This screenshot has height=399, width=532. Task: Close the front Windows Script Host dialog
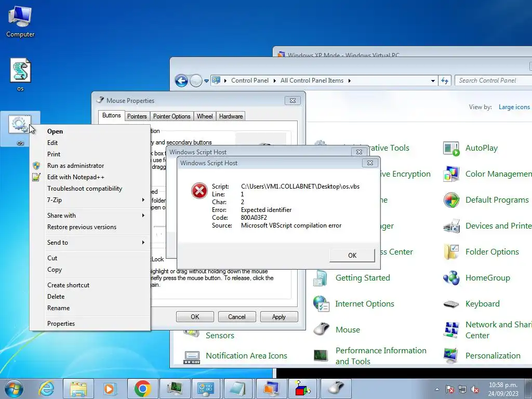click(370, 163)
